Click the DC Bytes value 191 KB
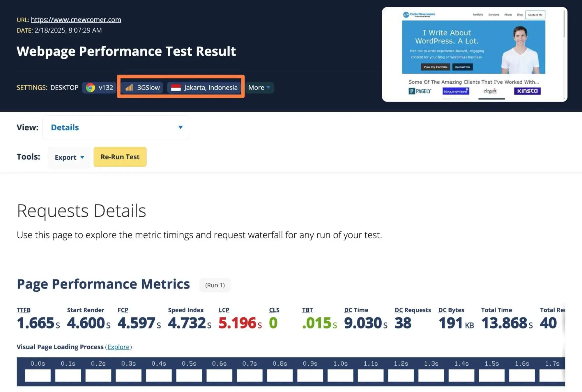This screenshot has height=392, width=582. point(456,323)
